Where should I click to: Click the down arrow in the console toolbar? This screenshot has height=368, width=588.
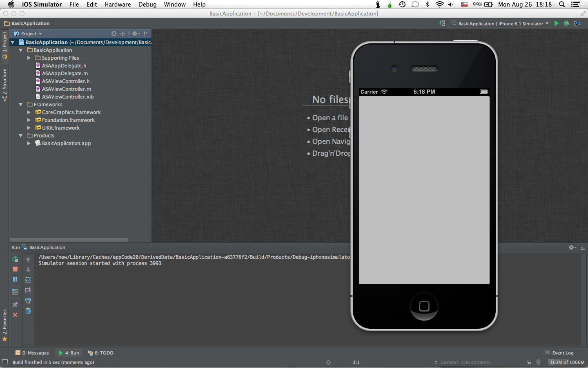click(x=28, y=269)
